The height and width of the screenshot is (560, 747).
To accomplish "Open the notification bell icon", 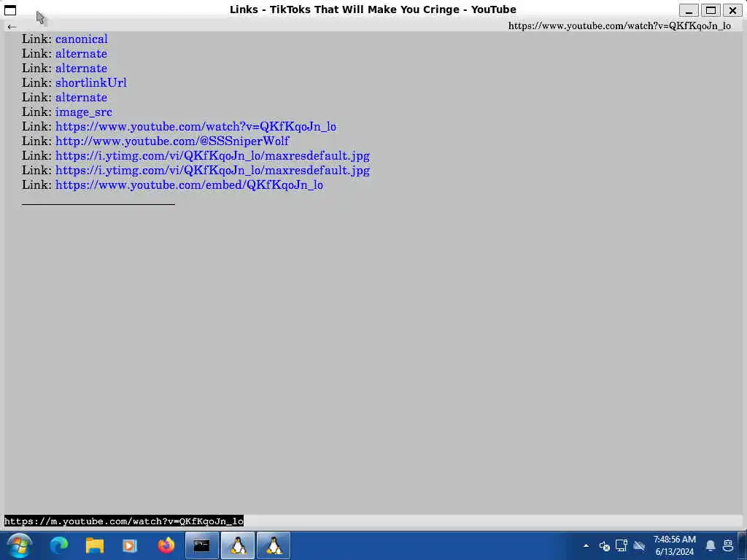I will [711, 545].
